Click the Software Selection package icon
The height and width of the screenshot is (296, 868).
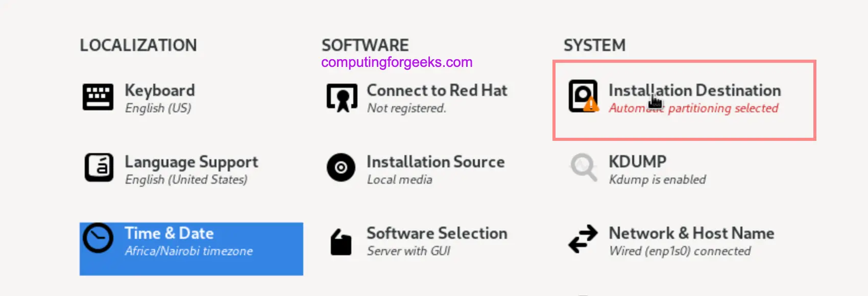[341, 241]
